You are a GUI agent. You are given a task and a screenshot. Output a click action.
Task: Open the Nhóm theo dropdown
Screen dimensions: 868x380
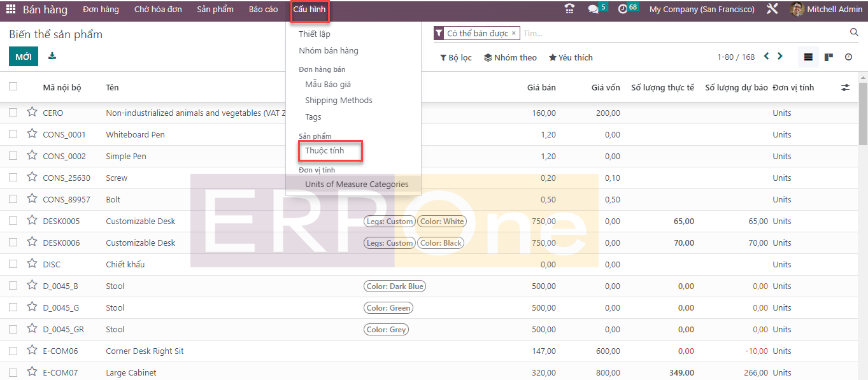pos(510,57)
